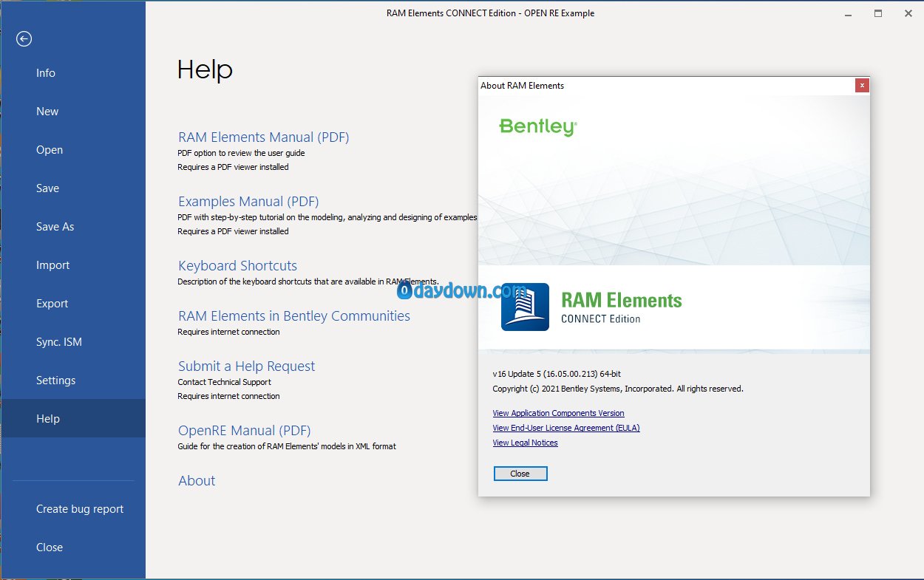Click Create bug report
The image size is (924, 580).
[73, 509]
